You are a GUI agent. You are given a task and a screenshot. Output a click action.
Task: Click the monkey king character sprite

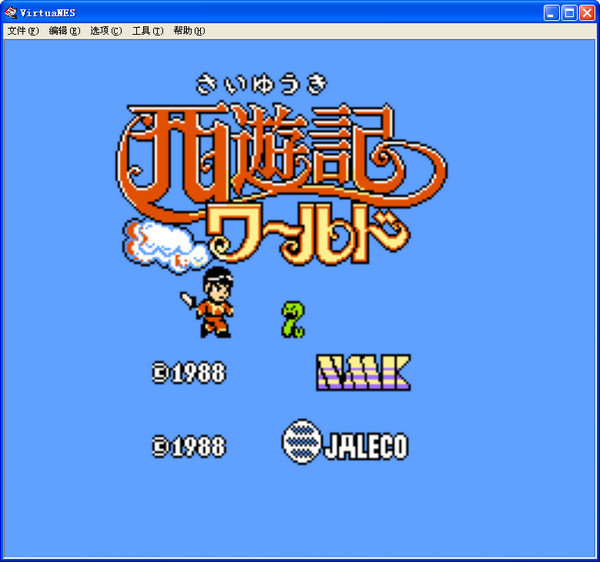click(209, 302)
